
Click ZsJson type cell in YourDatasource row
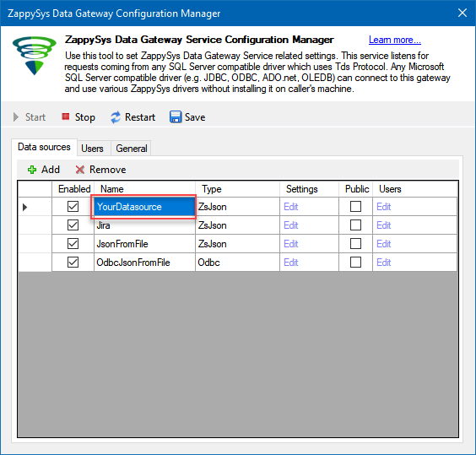pyautogui.click(x=237, y=207)
